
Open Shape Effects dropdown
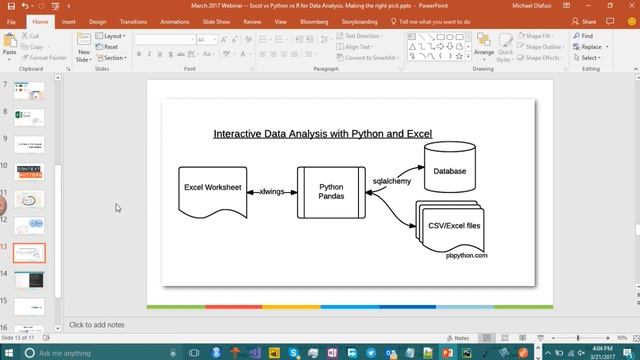(x=540, y=58)
